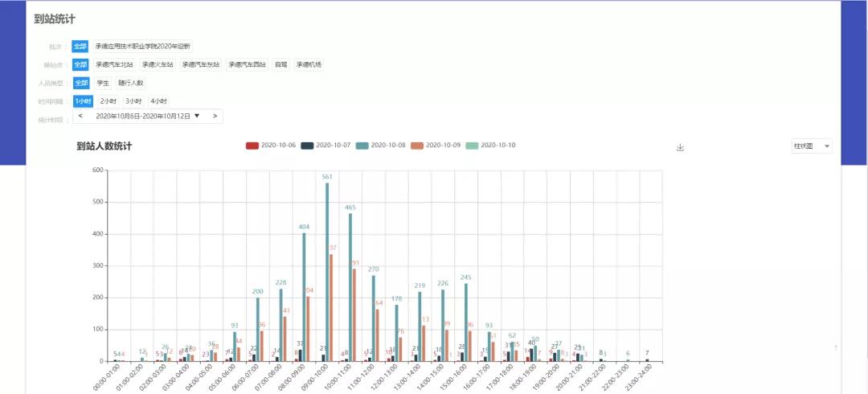Filter personnel type by 随行人数

click(x=130, y=83)
